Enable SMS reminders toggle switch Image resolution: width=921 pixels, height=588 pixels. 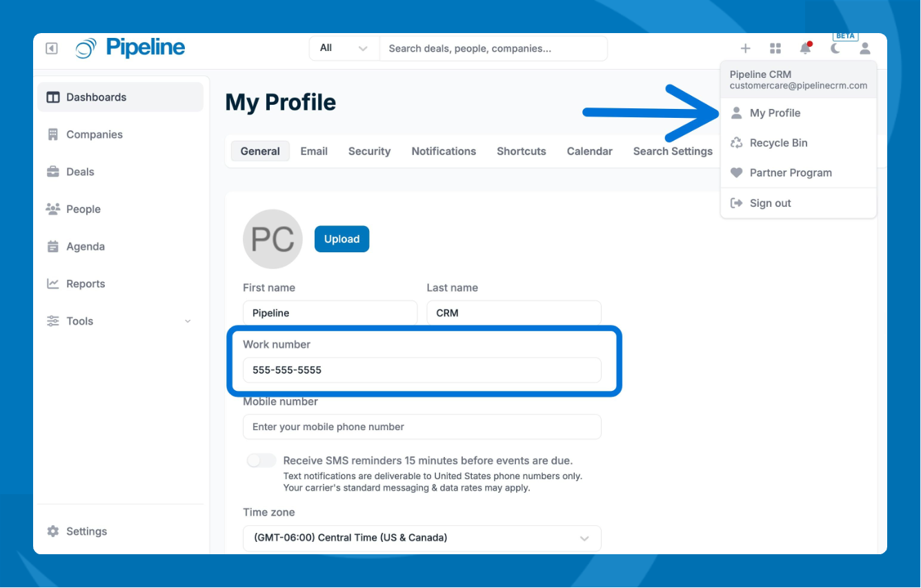[x=261, y=460]
